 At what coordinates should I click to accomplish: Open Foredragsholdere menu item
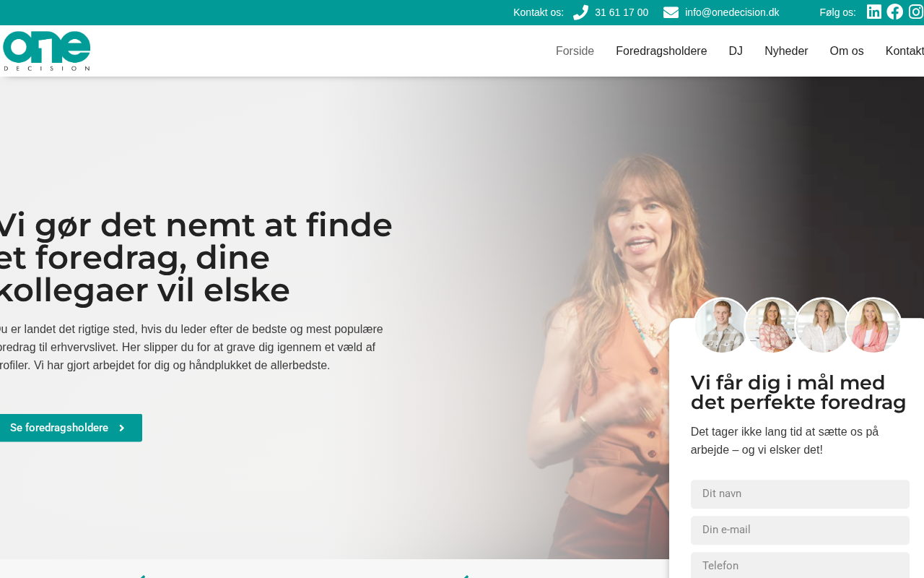tap(661, 51)
